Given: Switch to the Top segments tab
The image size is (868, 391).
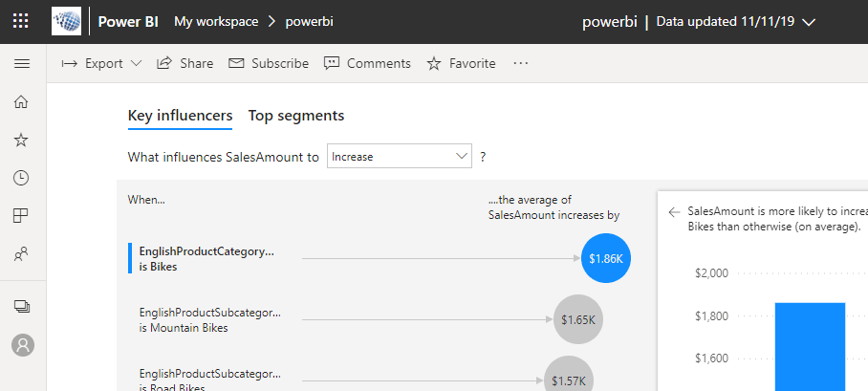Looking at the screenshot, I should click(296, 116).
